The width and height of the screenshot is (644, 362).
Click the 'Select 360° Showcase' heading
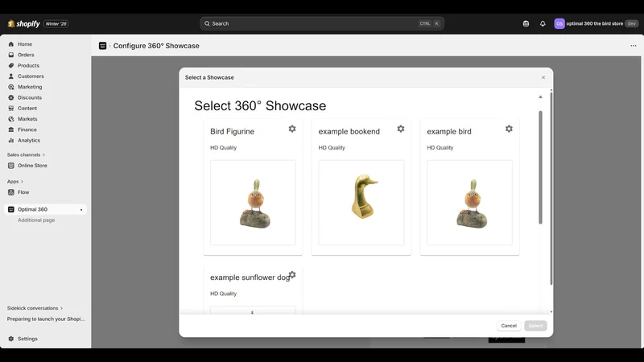(260, 106)
